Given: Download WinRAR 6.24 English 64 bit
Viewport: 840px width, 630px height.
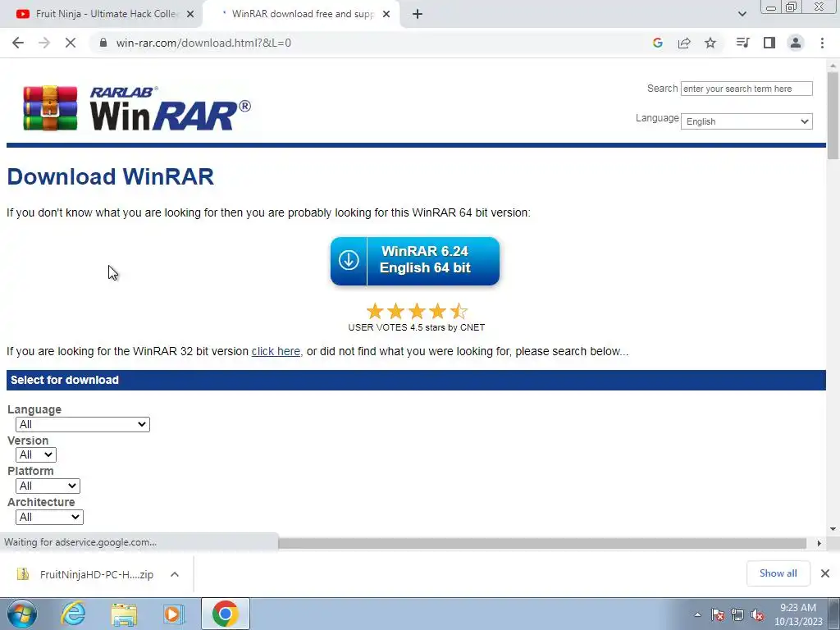Looking at the screenshot, I should coord(415,261).
